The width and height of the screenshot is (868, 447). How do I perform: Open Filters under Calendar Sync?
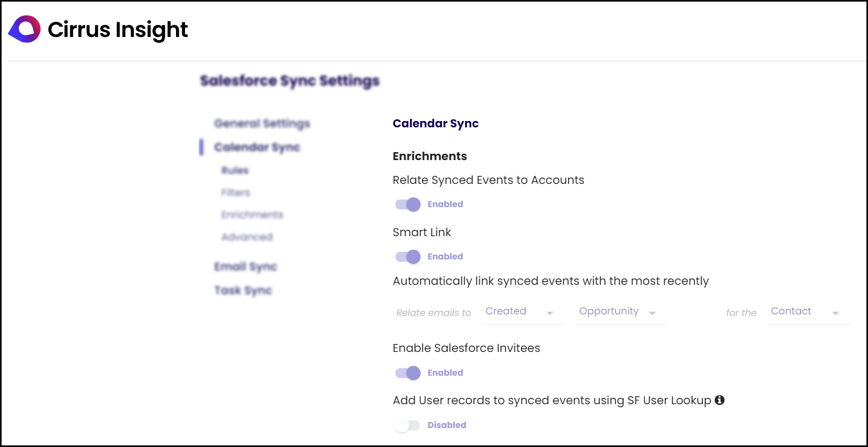click(236, 192)
